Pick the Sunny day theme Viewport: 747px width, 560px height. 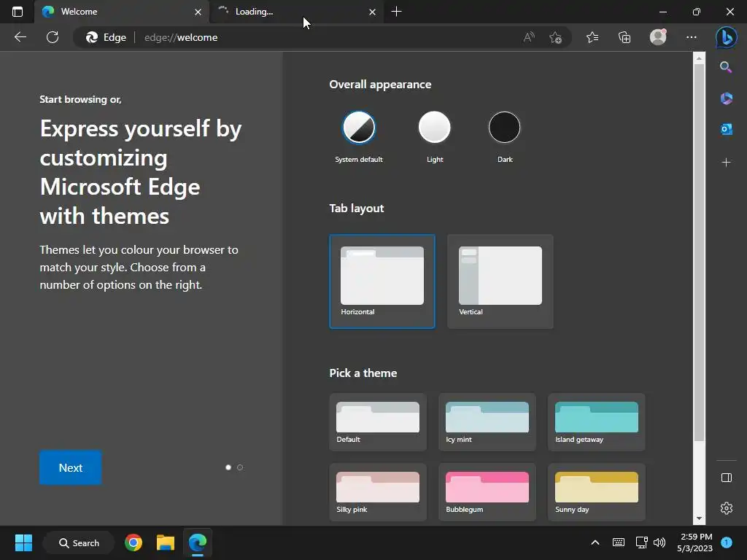(x=597, y=492)
